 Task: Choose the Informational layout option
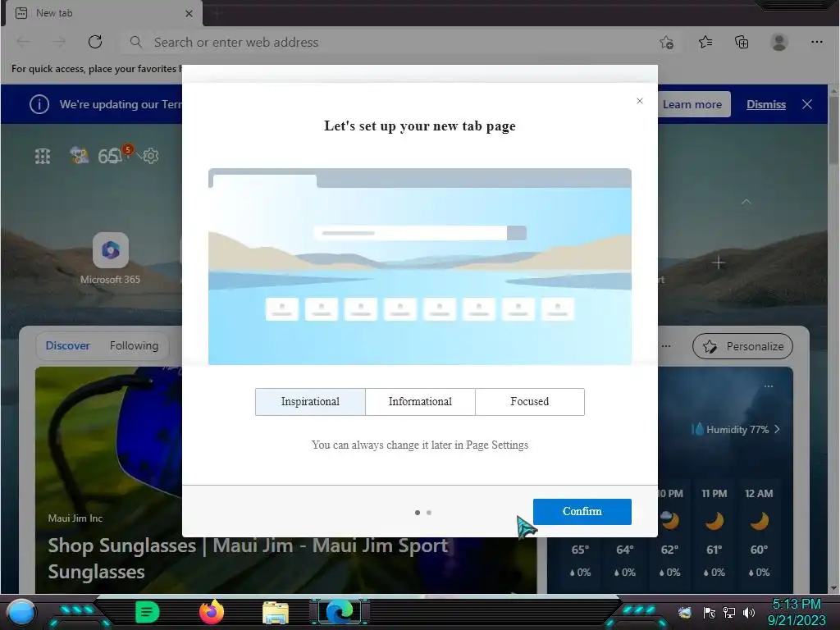point(420,402)
